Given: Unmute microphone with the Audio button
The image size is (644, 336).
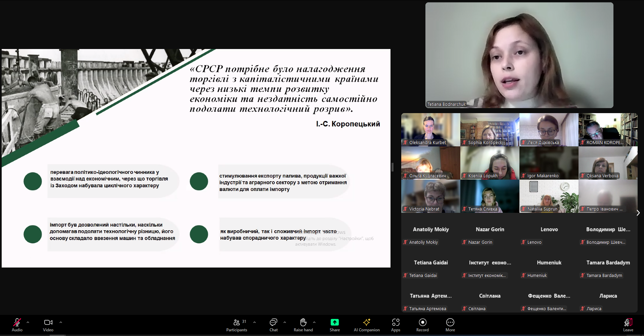Looking at the screenshot, I should point(17,325).
